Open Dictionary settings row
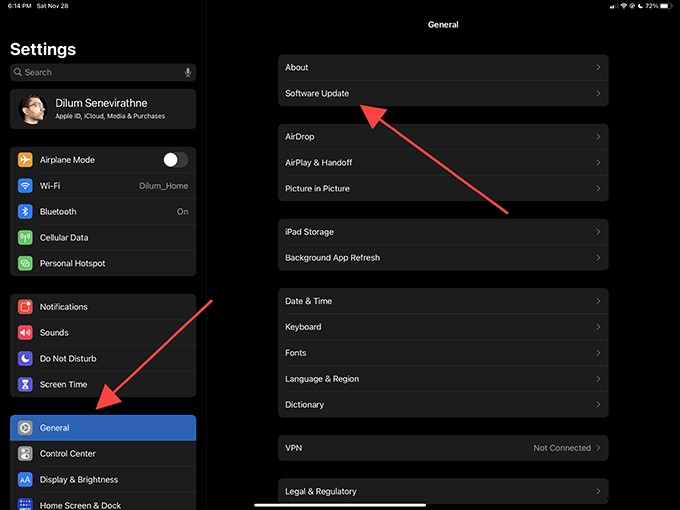The width and height of the screenshot is (680, 510). (x=443, y=405)
